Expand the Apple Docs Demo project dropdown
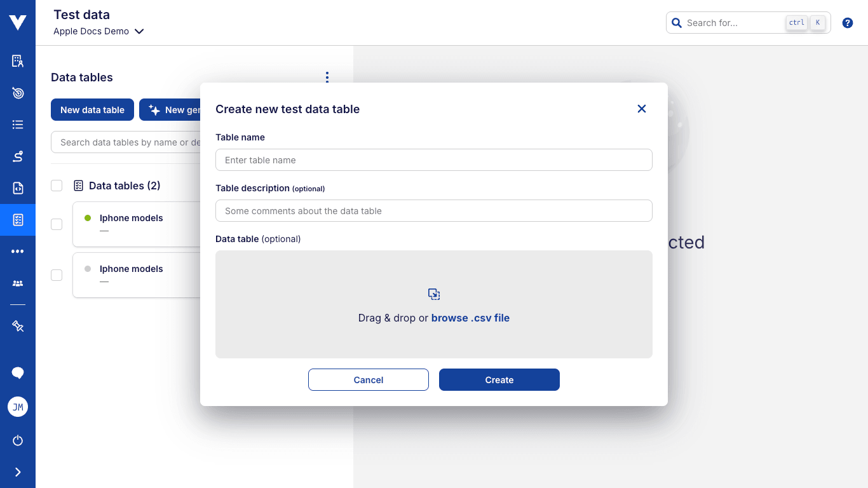868x488 pixels. tap(139, 31)
